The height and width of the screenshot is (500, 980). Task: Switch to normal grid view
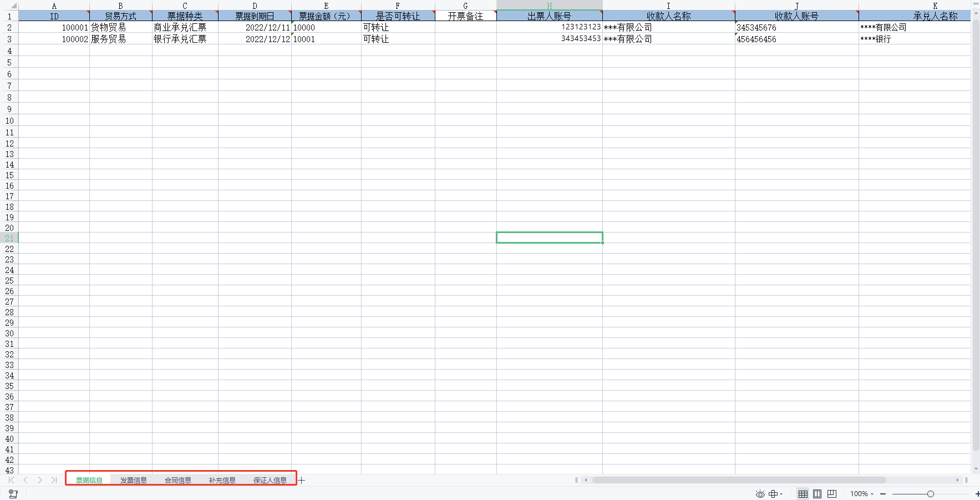pyautogui.click(x=803, y=494)
